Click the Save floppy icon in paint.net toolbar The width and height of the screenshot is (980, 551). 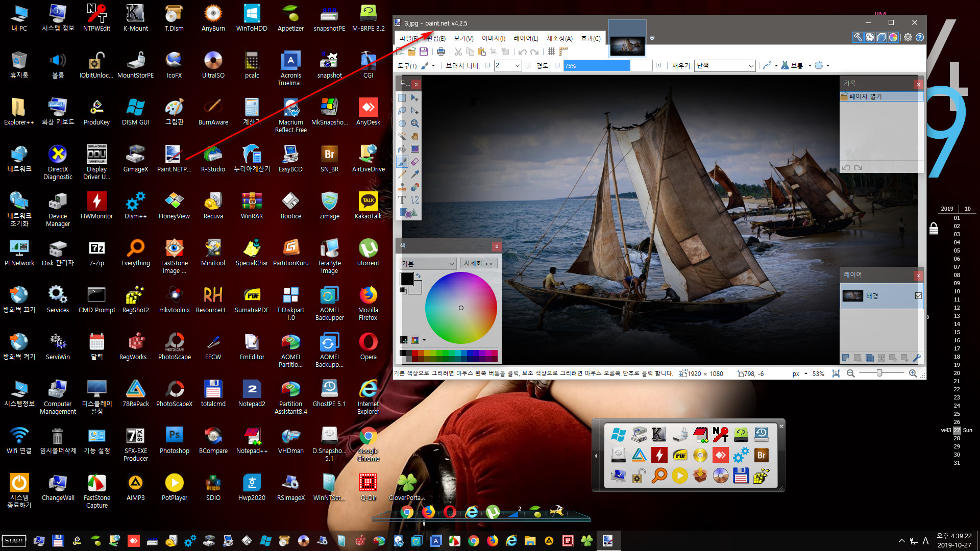(x=423, y=52)
